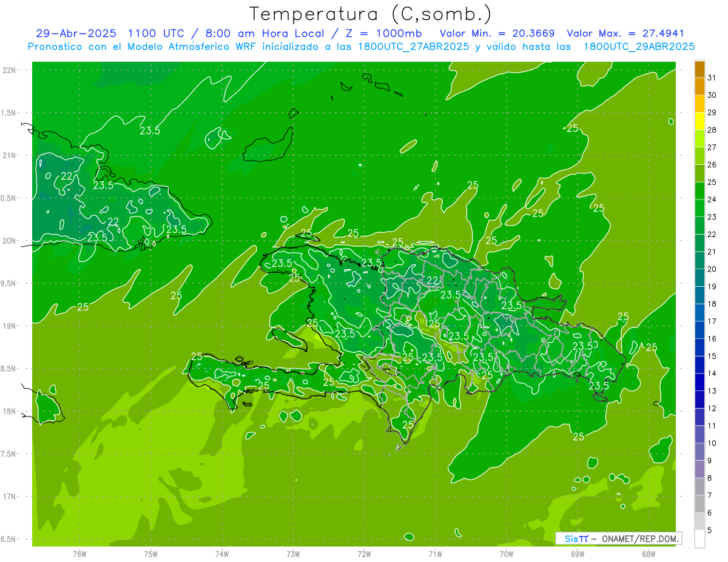
Task: Click the "Temperatura (C,somb.)" title
Action: coord(371,14)
